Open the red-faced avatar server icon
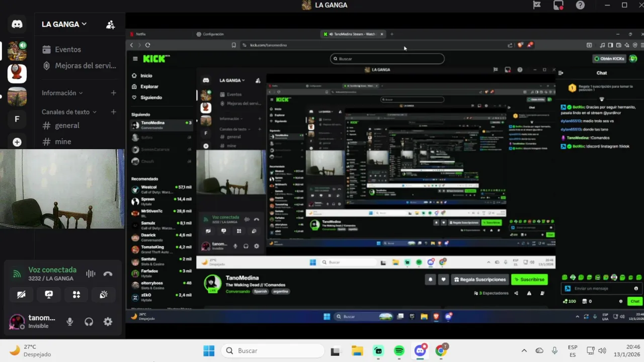The height and width of the screenshot is (362, 644). 17,74
